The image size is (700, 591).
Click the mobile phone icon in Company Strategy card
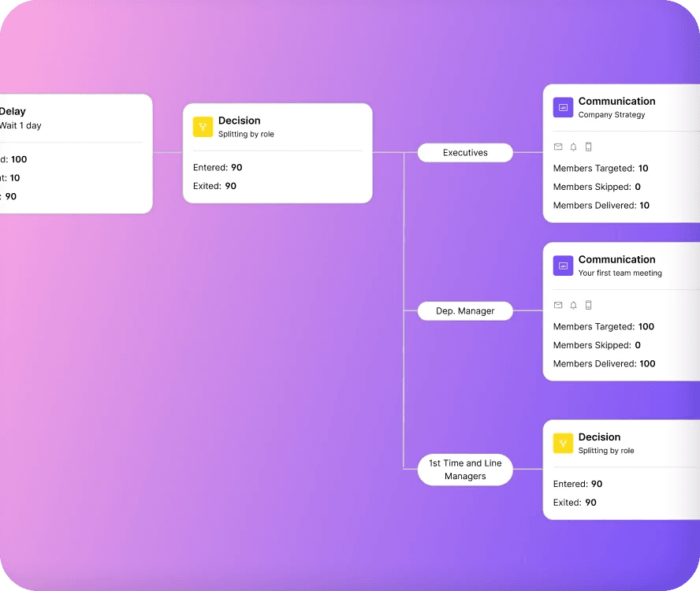coord(588,147)
